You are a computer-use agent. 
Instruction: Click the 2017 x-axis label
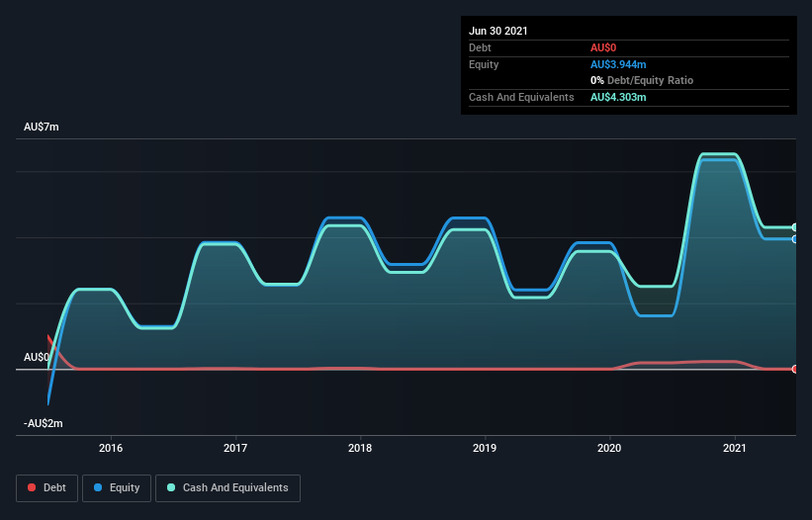[235, 448]
